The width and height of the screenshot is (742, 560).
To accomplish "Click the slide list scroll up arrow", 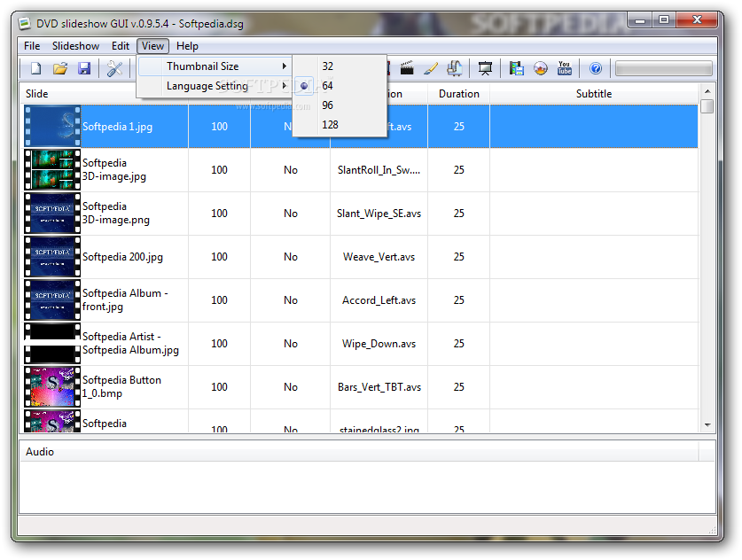I will point(707,91).
